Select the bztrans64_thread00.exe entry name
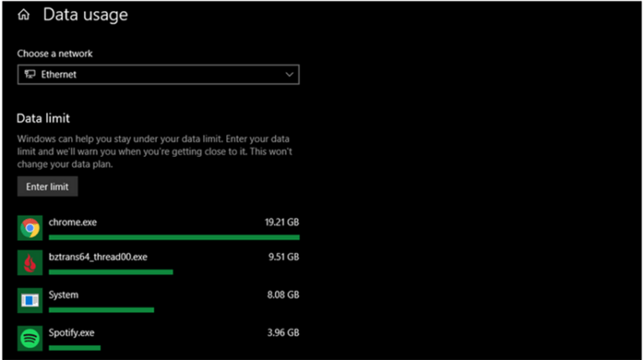 [98, 258]
